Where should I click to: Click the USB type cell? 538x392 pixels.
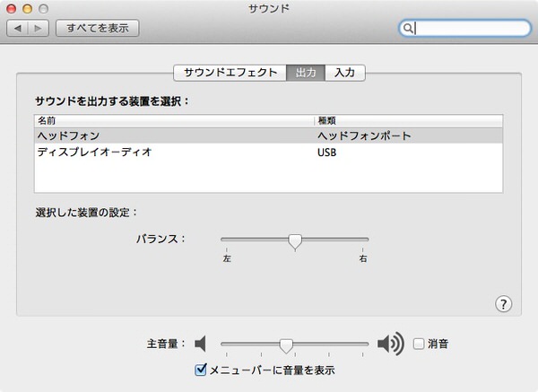coord(326,152)
